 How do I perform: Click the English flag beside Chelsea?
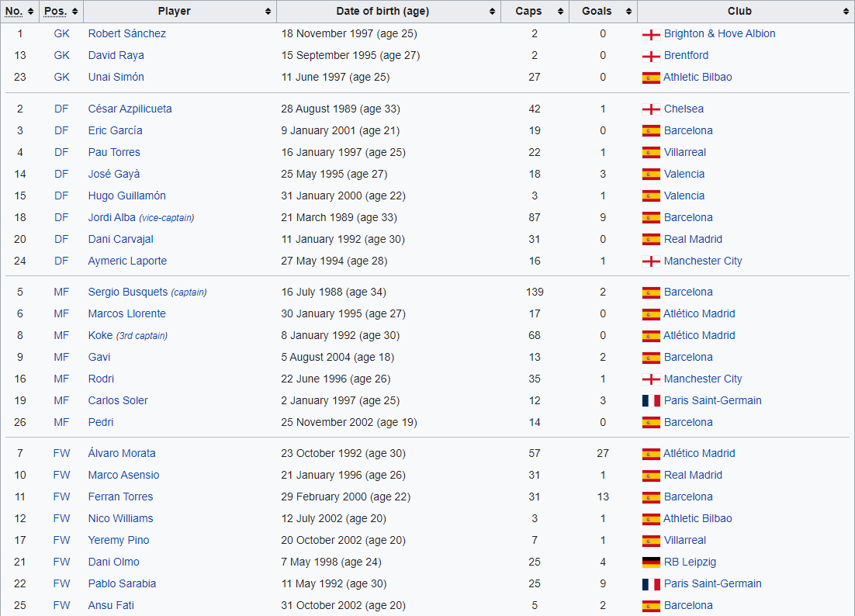[651, 109]
